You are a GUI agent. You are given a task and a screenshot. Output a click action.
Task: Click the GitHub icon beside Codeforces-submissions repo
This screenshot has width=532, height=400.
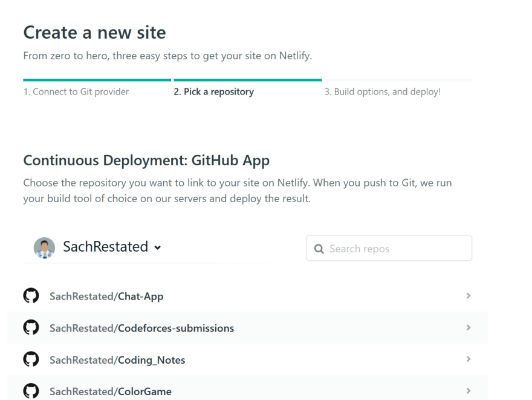tap(31, 327)
